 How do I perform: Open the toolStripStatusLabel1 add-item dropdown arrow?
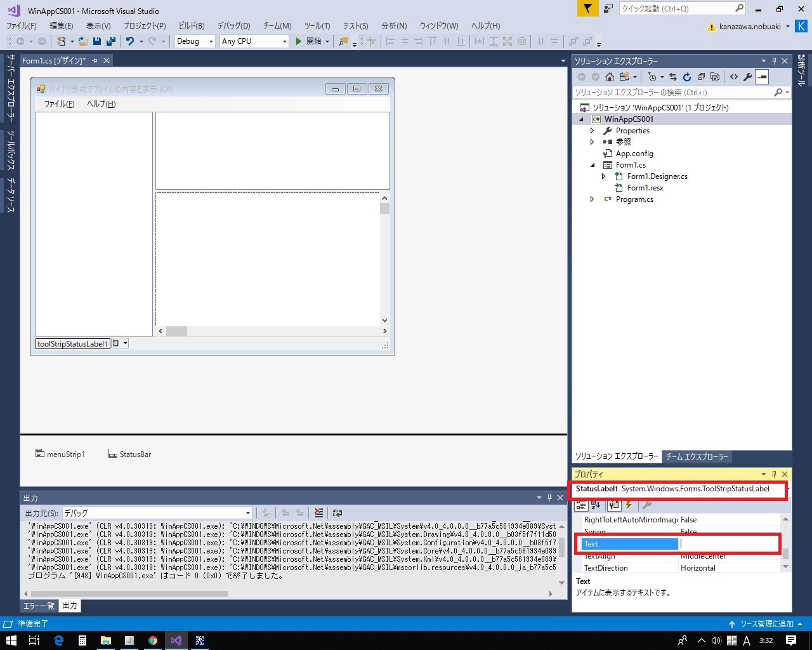[x=125, y=343]
